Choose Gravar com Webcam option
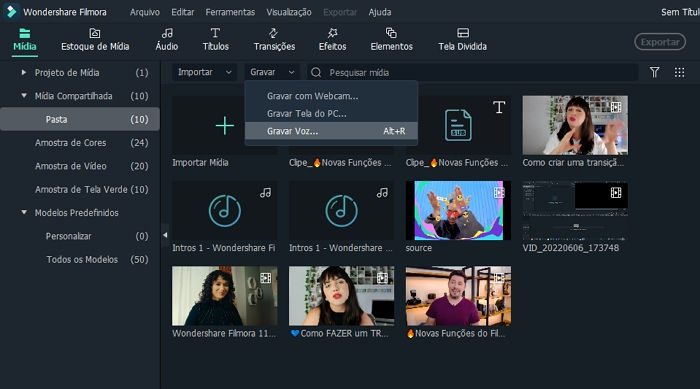The width and height of the screenshot is (700, 389). 331,96
